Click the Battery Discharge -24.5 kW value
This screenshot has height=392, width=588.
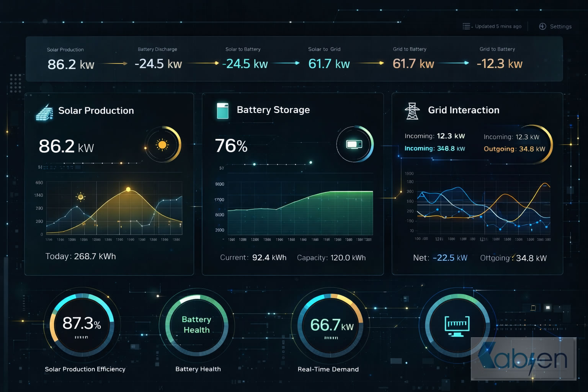[158, 64]
